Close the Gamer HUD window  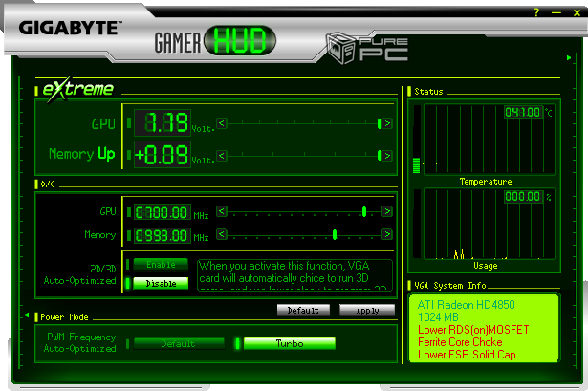tap(577, 12)
